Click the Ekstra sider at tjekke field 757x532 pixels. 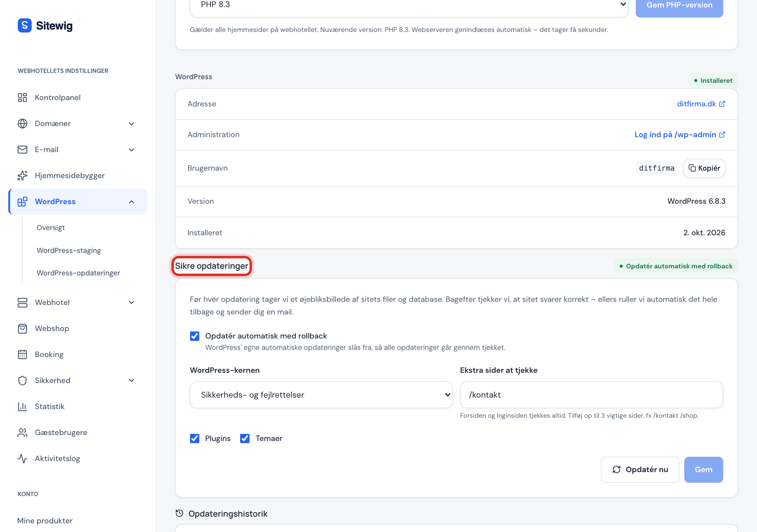pyautogui.click(x=591, y=394)
